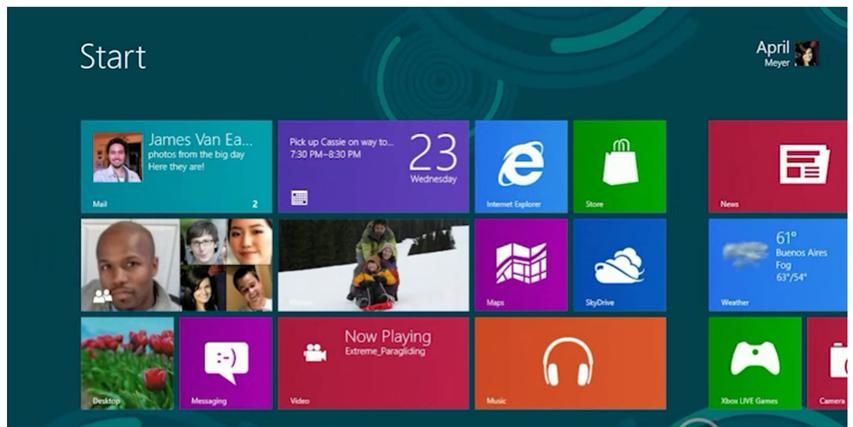This screenshot has width=853, height=427.
Task: Open the Camera tile
Action: (828, 362)
